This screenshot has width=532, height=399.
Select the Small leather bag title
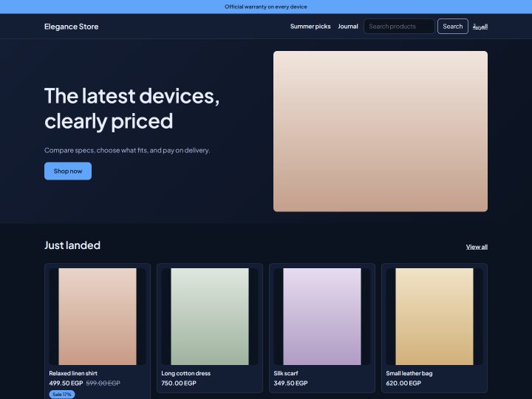coord(409,373)
